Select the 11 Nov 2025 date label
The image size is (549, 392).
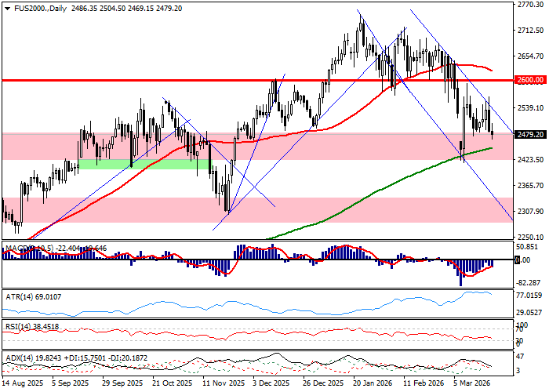point(219,384)
